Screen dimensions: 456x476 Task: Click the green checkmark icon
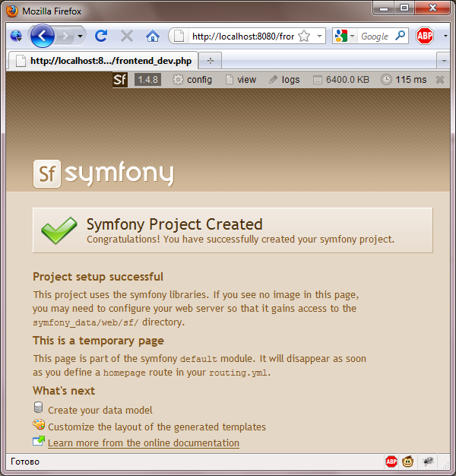click(59, 230)
